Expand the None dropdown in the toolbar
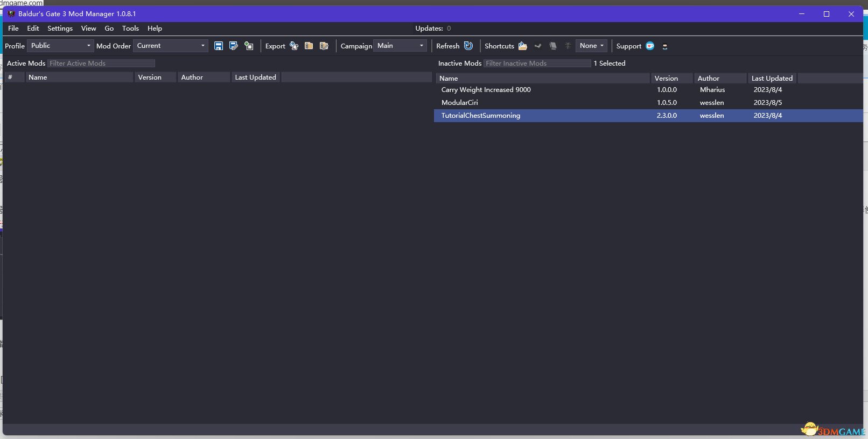 point(591,46)
